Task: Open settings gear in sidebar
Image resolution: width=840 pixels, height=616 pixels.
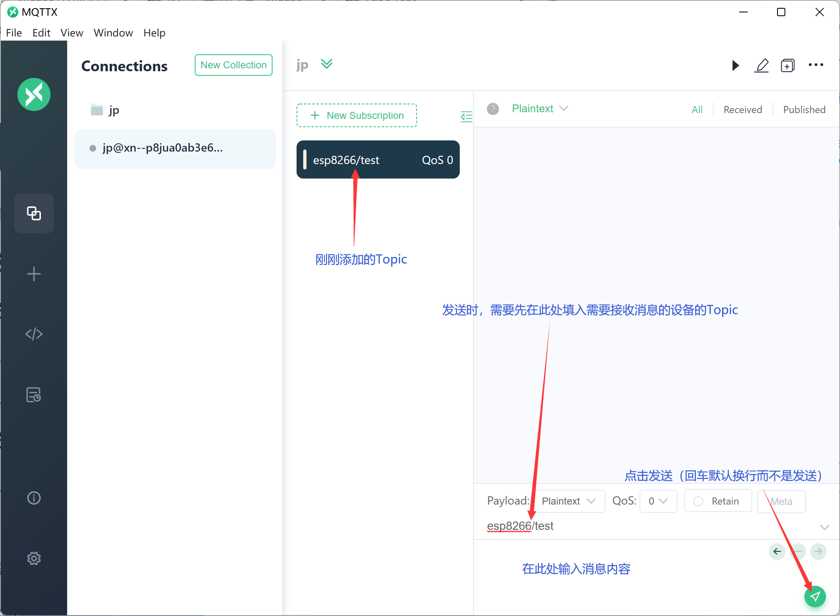Action: click(x=34, y=558)
